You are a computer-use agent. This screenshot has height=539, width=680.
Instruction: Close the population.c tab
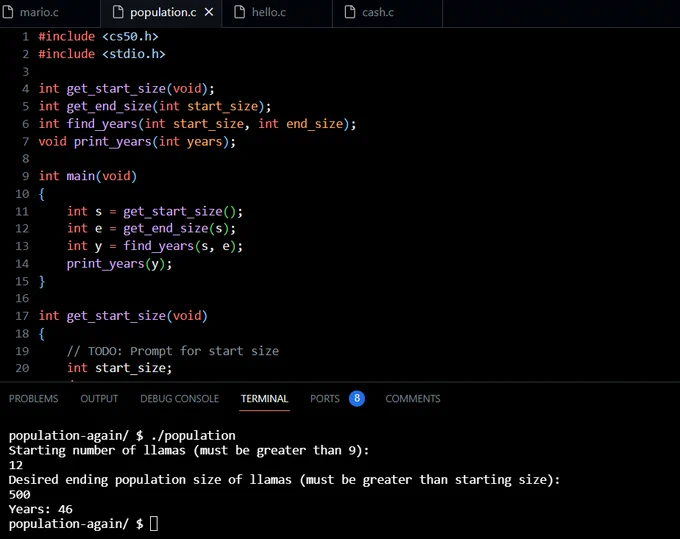coord(209,12)
